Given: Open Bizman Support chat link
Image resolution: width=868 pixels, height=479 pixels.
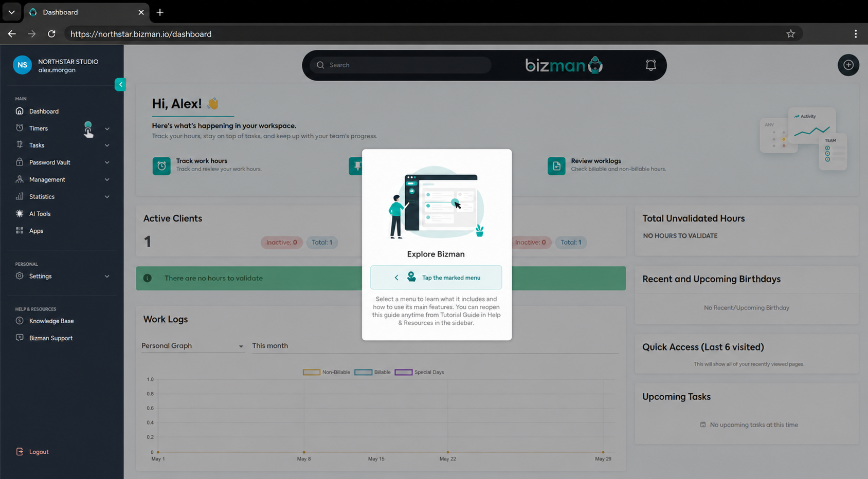Looking at the screenshot, I should click(x=51, y=338).
